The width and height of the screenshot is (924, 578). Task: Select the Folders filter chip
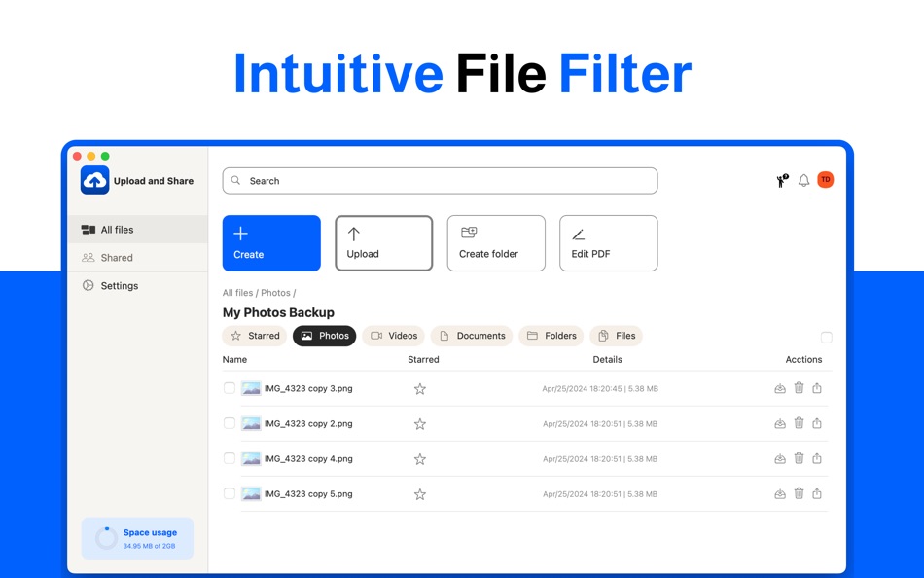click(551, 336)
